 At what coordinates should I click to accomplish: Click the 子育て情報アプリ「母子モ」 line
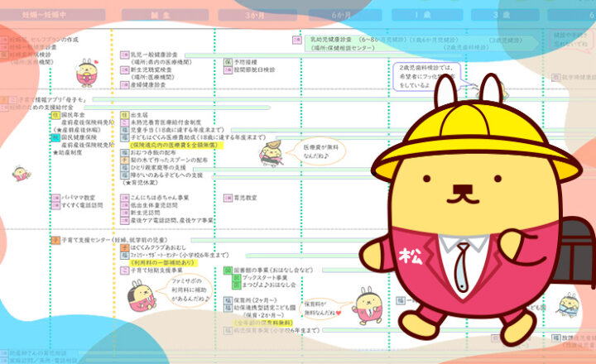point(52,99)
